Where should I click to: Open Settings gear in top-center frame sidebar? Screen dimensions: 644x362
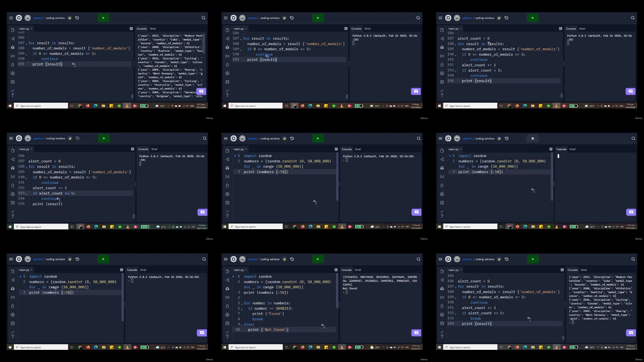coord(227,73)
